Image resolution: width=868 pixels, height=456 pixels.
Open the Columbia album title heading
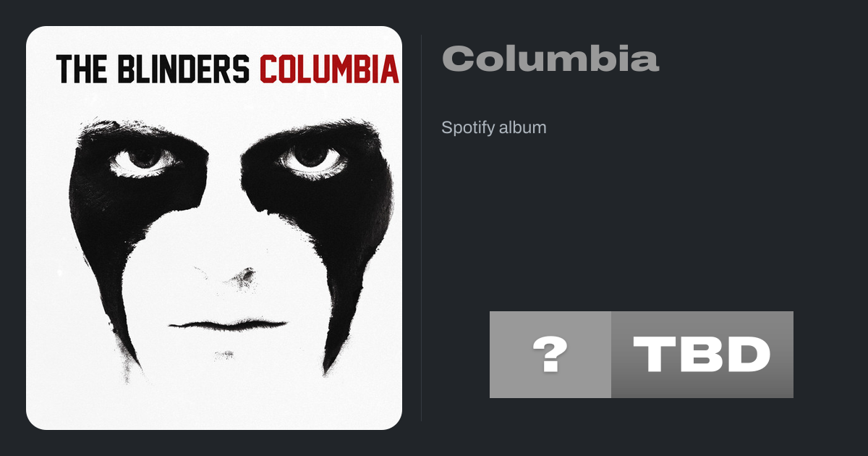550,59
